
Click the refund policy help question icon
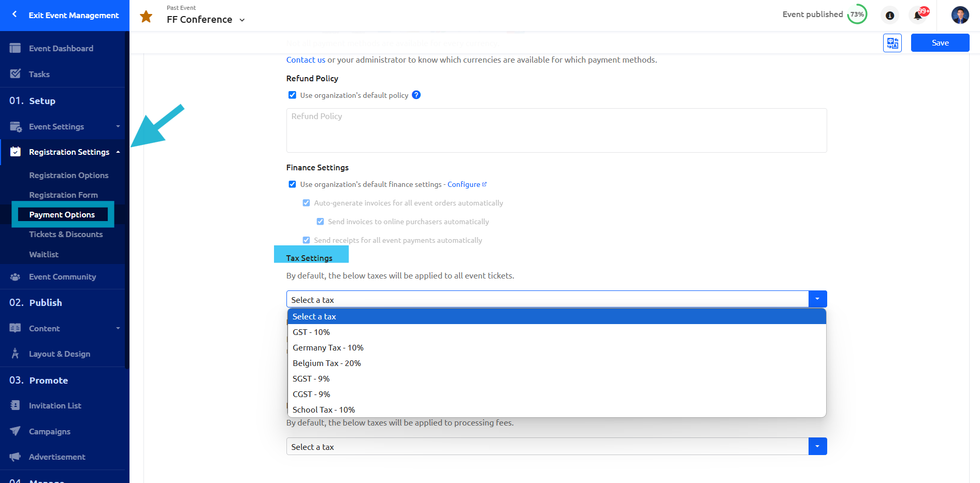[x=416, y=95]
